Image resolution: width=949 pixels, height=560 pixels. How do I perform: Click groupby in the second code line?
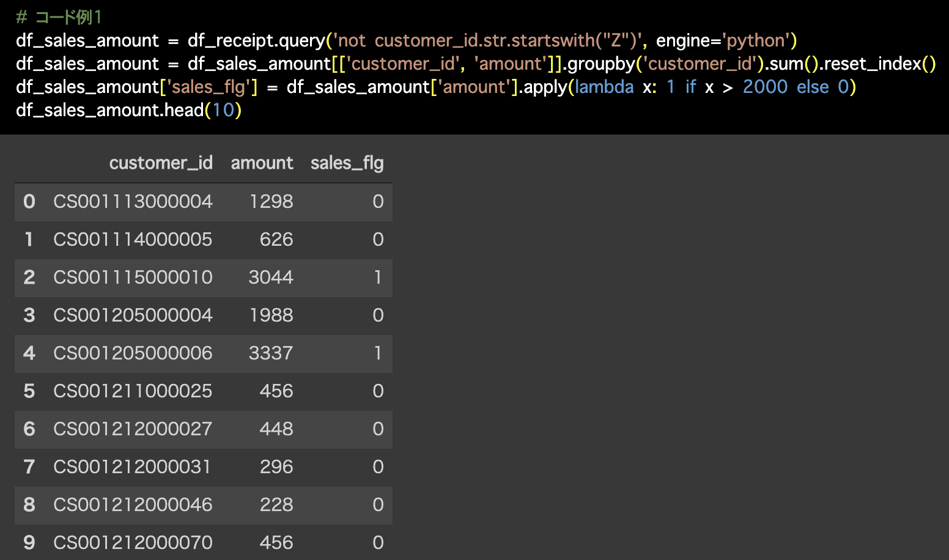point(602,64)
